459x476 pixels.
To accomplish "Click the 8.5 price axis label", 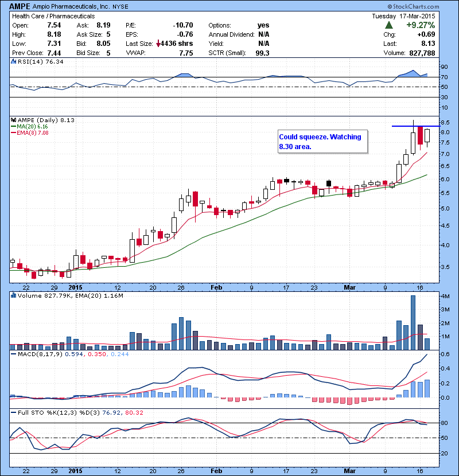I will pyautogui.click(x=445, y=123).
